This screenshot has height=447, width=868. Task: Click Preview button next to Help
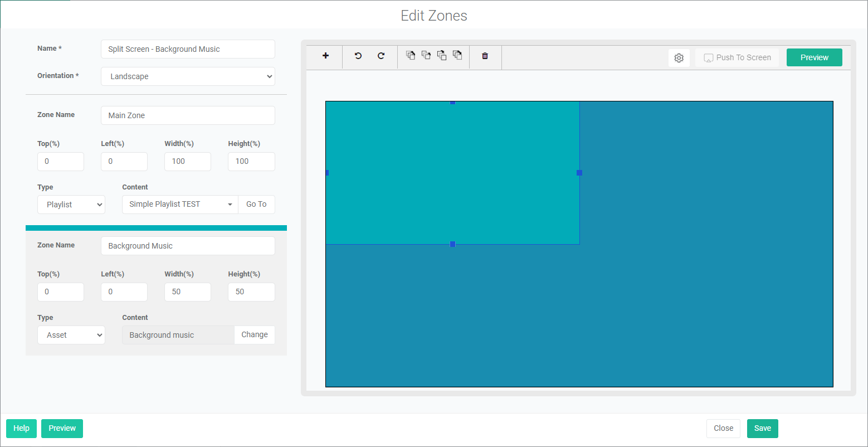click(x=62, y=428)
